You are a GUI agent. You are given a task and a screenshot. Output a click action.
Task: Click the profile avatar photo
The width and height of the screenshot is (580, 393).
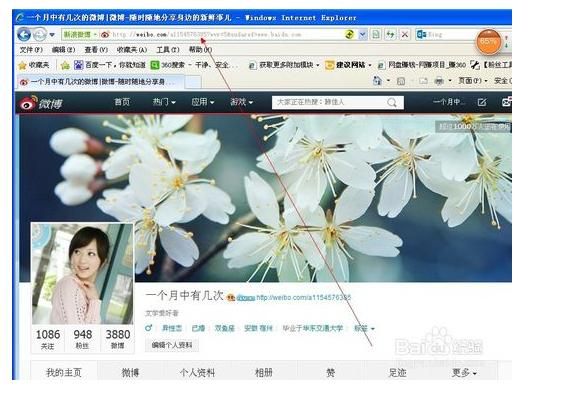click(x=82, y=273)
